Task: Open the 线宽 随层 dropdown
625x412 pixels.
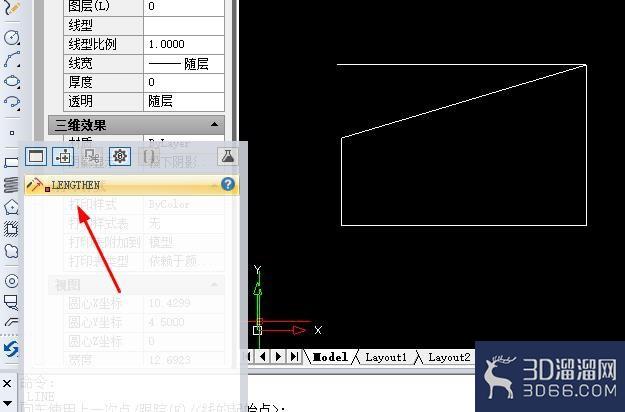Action: 184,64
